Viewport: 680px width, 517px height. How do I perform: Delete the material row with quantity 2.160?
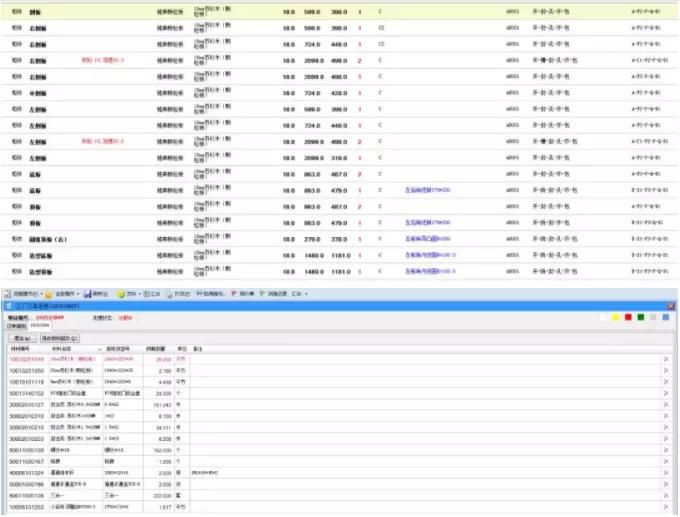pyautogui.click(x=666, y=370)
